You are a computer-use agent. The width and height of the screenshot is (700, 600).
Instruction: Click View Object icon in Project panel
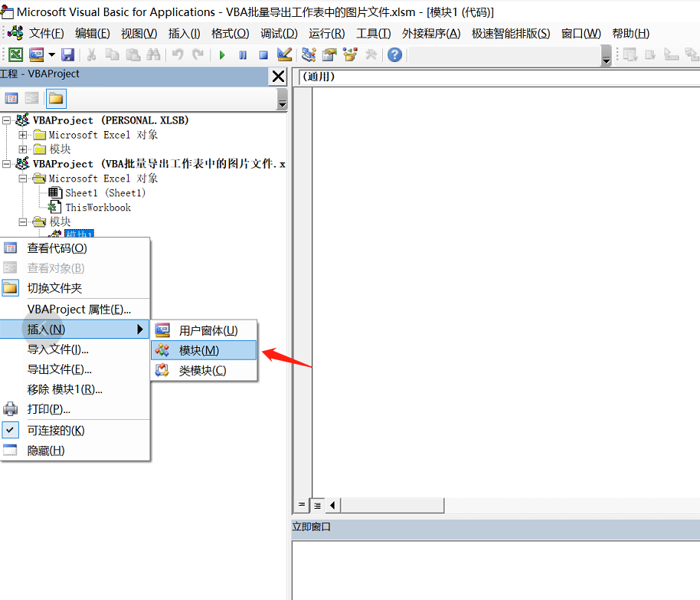(31, 98)
